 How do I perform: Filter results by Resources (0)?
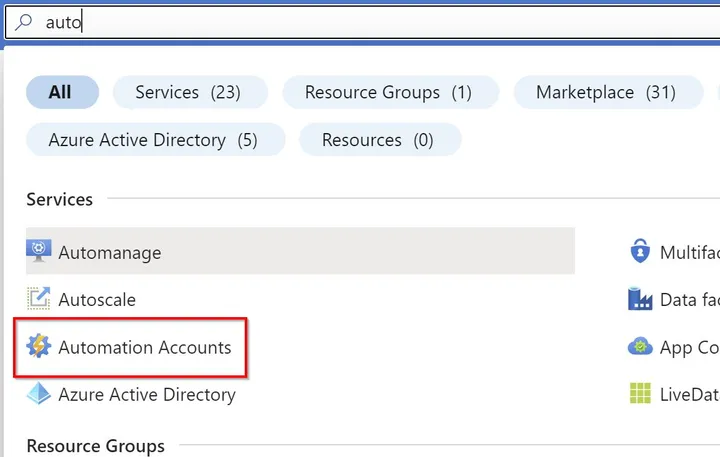coord(380,140)
